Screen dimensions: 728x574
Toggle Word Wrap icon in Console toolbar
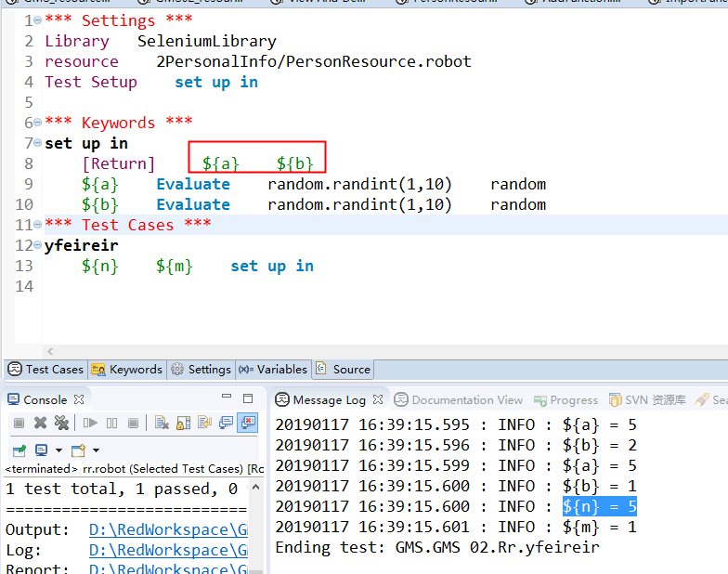[x=204, y=424]
